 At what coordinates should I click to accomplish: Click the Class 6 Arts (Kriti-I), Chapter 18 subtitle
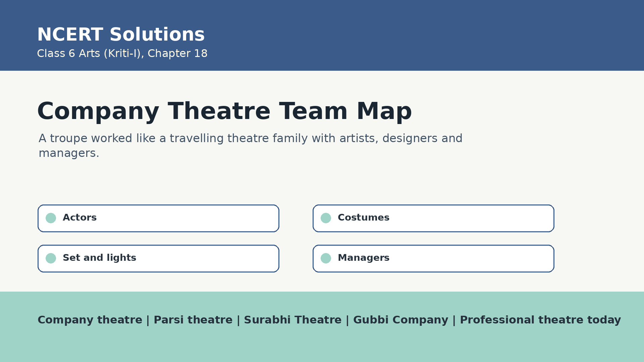[122, 54]
